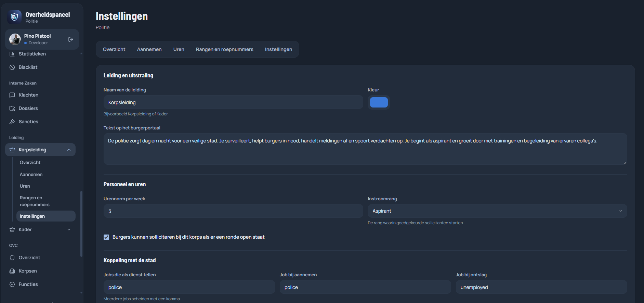Screen dimensions: 644x303
Task: Expand the Kader sidebar group
Action: pos(69,229)
